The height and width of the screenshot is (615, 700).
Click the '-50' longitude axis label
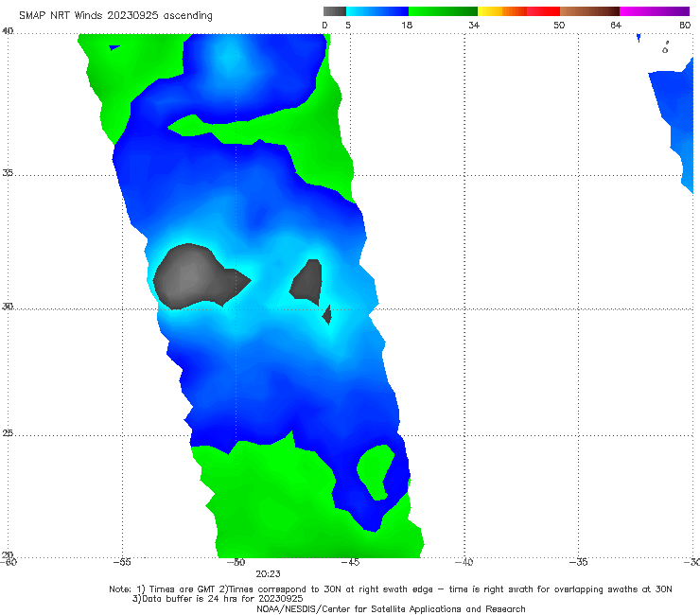click(236, 562)
